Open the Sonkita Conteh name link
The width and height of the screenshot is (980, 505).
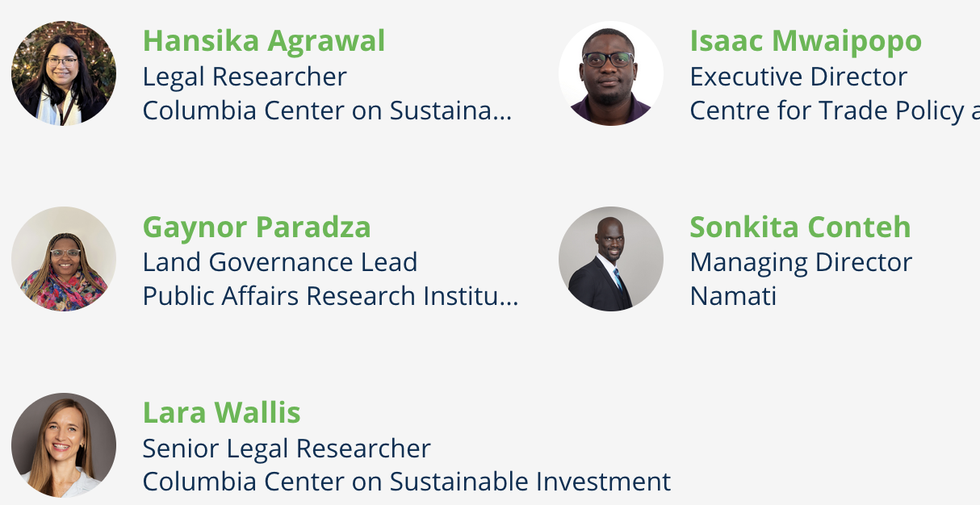pyautogui.click(x=800, y=227)
